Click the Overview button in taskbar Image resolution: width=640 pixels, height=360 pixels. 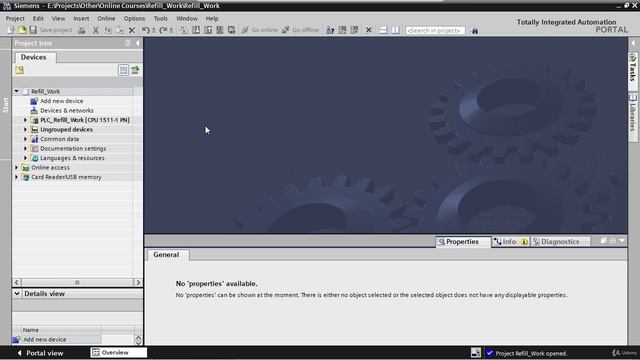[118, 353]
